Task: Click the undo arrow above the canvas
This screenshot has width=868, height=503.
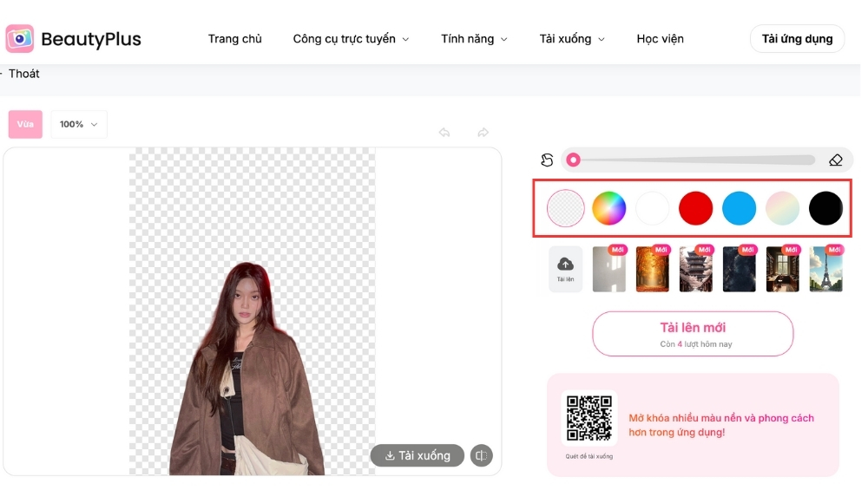Action: coord(444,132)
